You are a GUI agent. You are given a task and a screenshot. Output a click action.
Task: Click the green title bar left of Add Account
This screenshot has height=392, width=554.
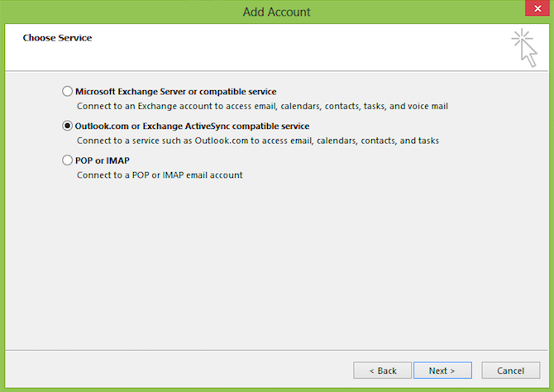120,12
